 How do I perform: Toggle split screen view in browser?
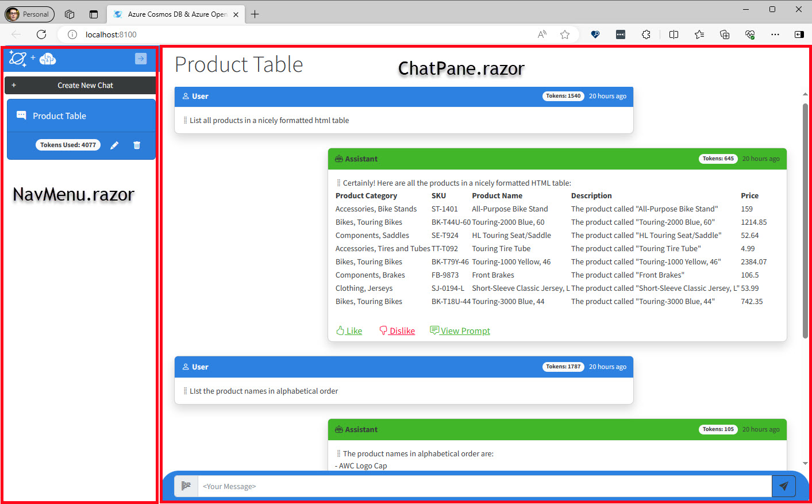click(x=674, y=34)
